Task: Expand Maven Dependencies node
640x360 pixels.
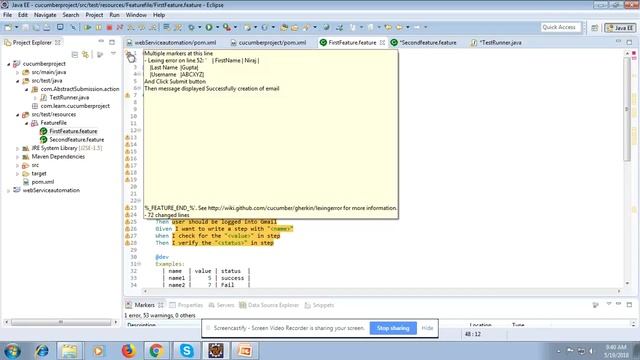Action: [18, 157]
